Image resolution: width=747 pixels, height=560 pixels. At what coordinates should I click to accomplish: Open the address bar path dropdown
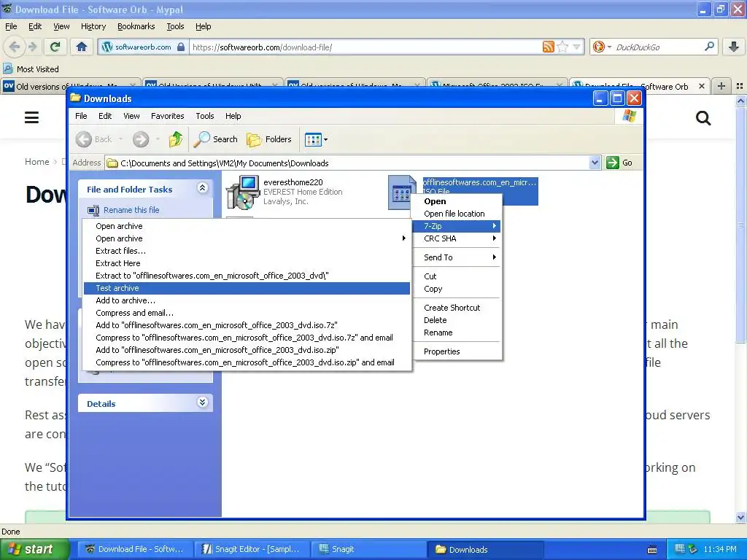pyautogui.click(x=595, y=163)
